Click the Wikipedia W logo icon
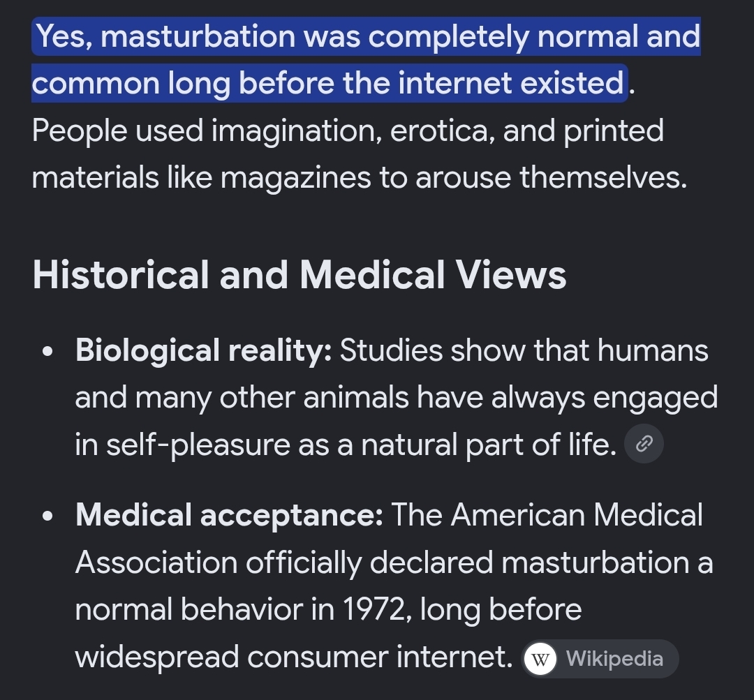This screenshot has width=754, height=700. pos(540,659)
